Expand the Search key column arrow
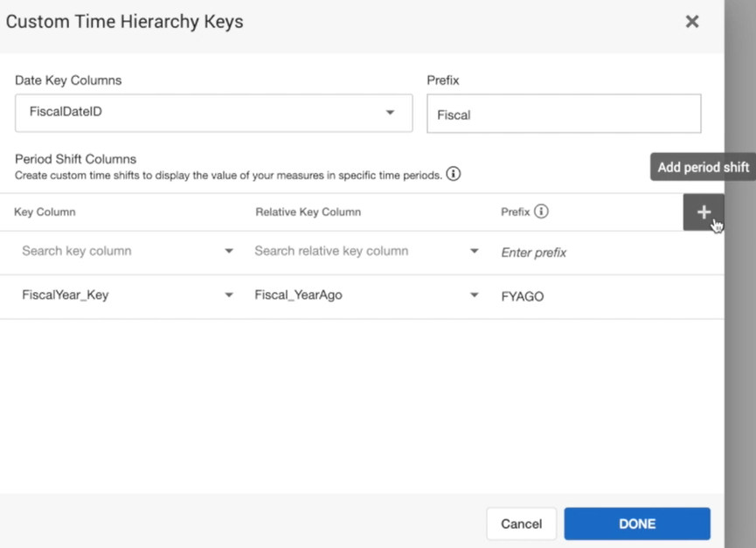 tap(229, 252)
